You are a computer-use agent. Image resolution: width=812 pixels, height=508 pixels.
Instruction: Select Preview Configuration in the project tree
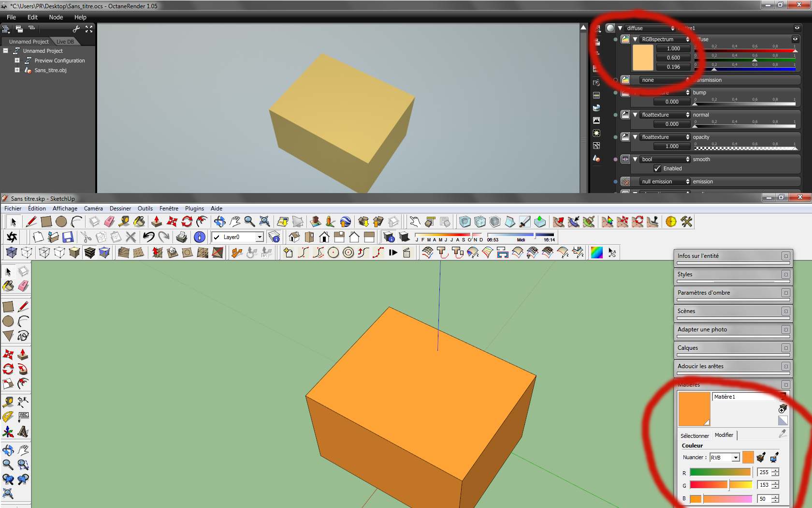click(59, 60)
